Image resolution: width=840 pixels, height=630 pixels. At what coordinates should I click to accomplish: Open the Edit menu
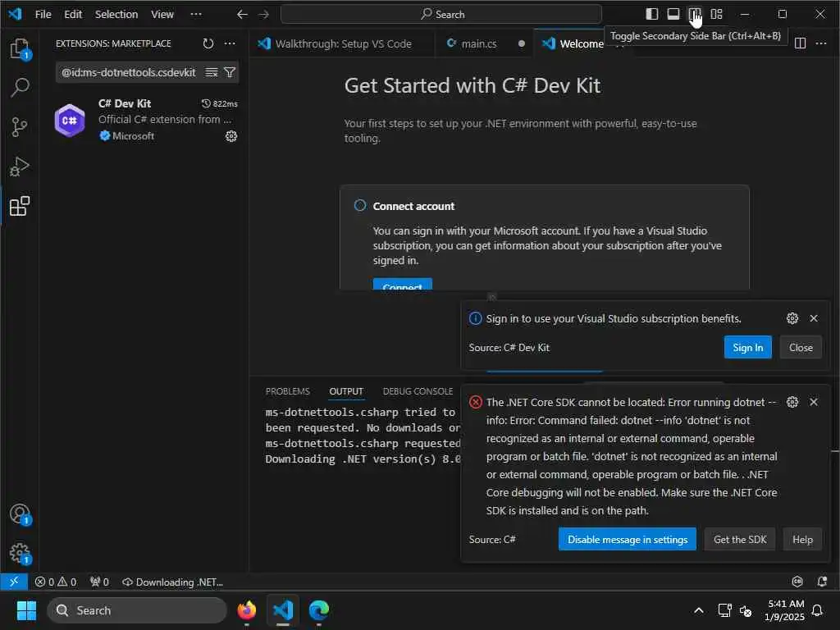[x=73, y=15]
